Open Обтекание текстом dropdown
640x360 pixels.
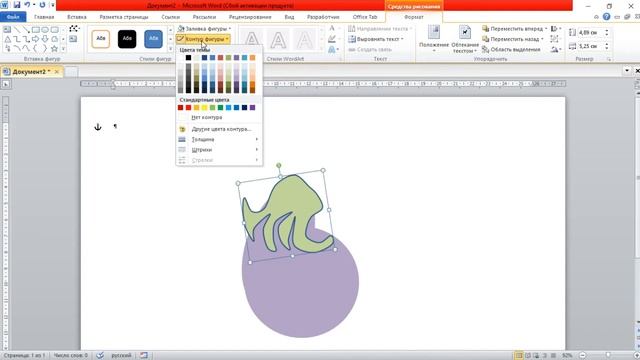[x=465, y=40]
